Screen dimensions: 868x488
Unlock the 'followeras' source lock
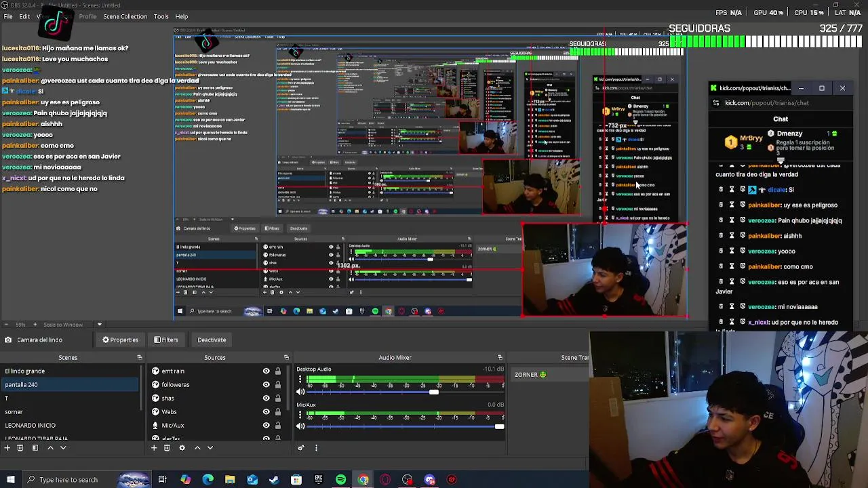click(277, 385)
